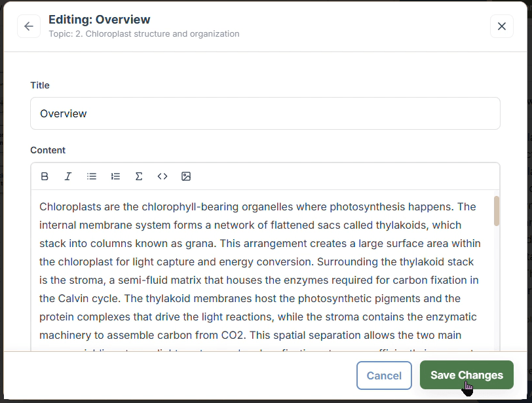
Task: Click Save Changes button
Action: tap(466, 375)
